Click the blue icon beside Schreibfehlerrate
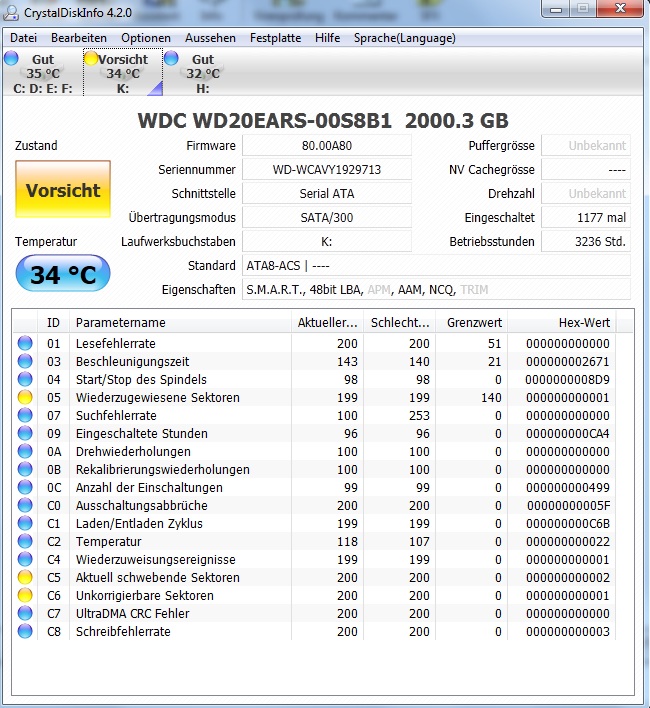Viewport: 650px width, 708px height. tap(25, 631)
